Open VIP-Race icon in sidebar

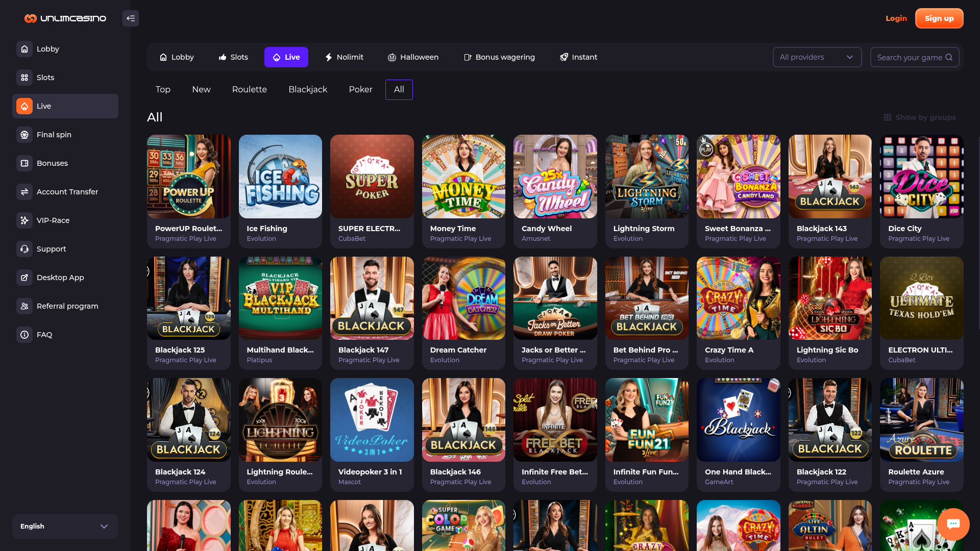[24, 220]
